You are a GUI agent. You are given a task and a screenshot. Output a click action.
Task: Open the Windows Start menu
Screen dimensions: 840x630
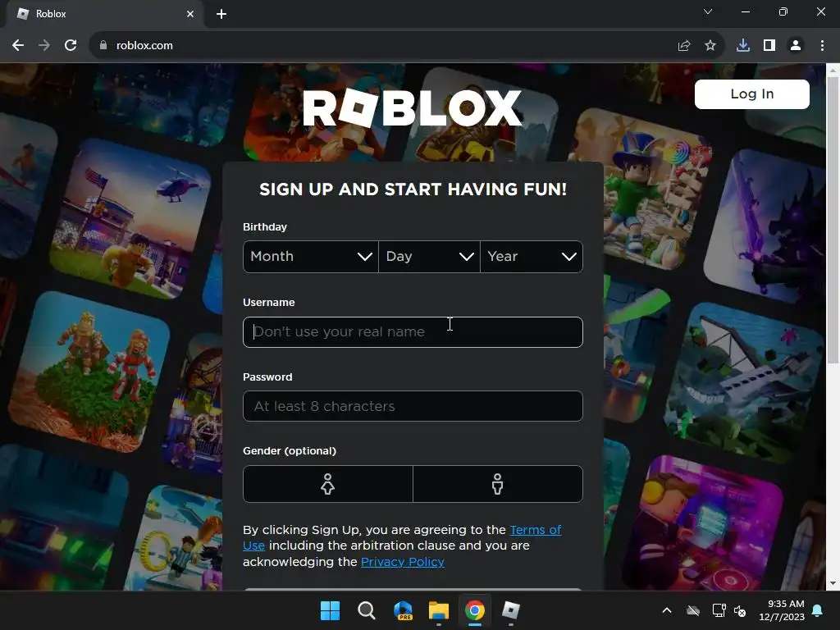pos(330,610)
